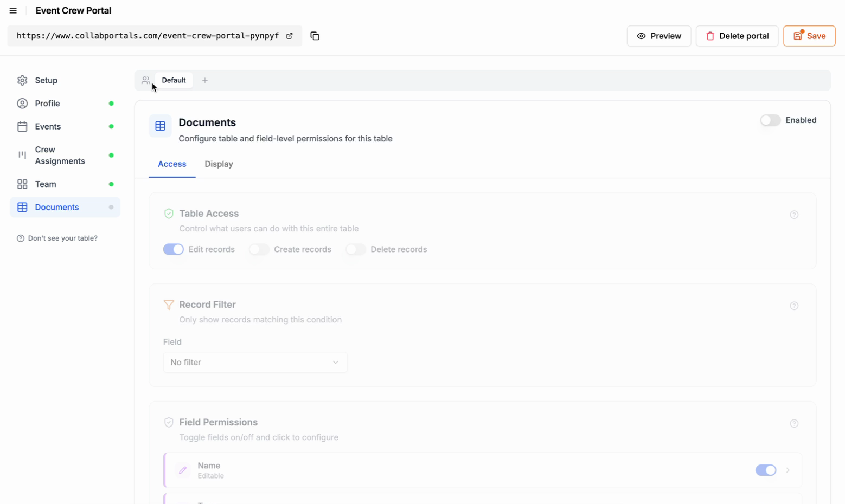
Task: Enable the Delete records toggle
Action: pos(356,249)
